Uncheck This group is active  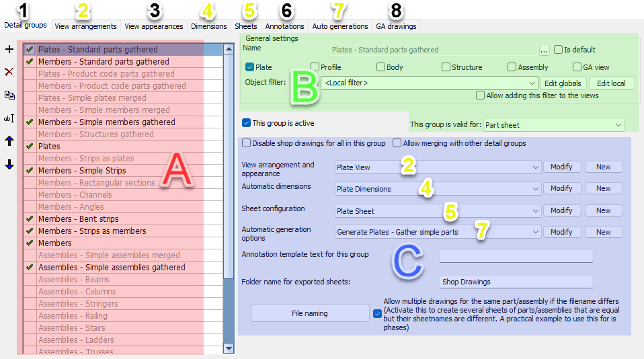(246, 123)
